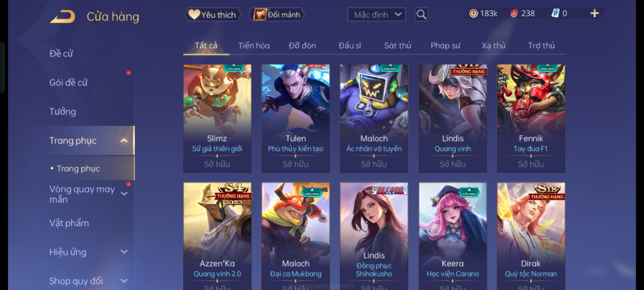Switch to the Pháp sư tab
Screen dimensions: 644x290
pyautogui.click(x=445, y=46)
